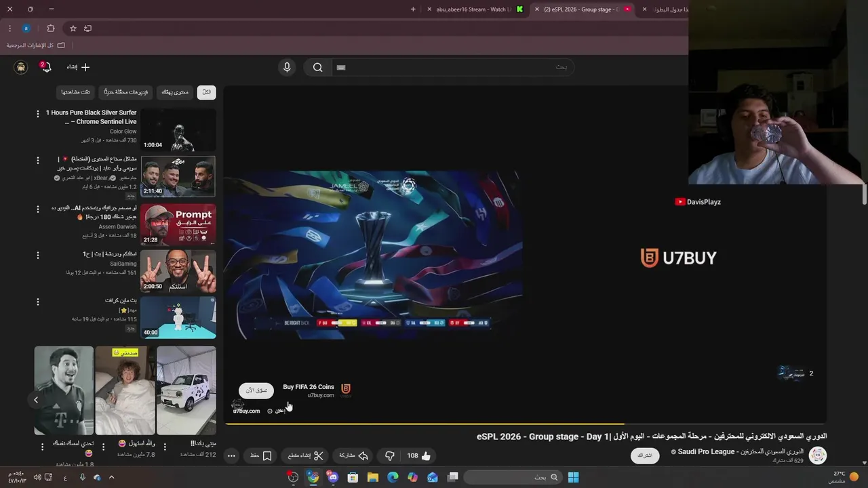
Task: Open Microsoft Edge from taskbar
Action: pos(393,477)
